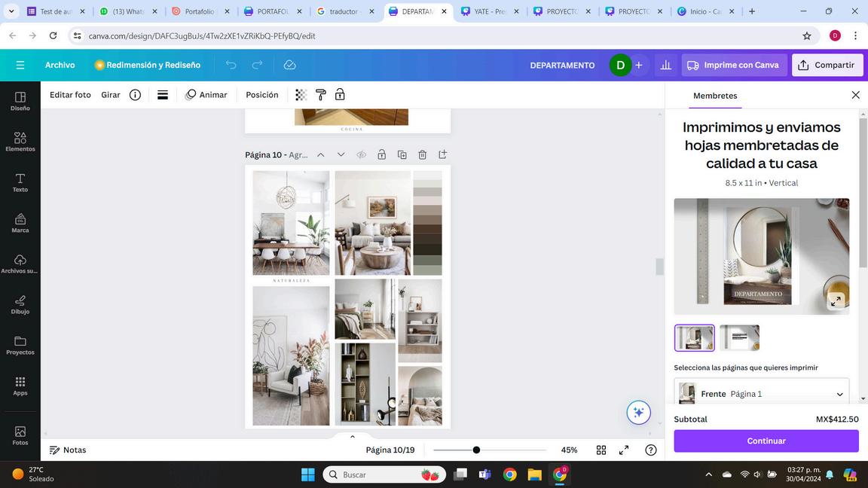This screenshot has width=868, height=488.
Task: Open the Notas panel
Action: (68, 450)
